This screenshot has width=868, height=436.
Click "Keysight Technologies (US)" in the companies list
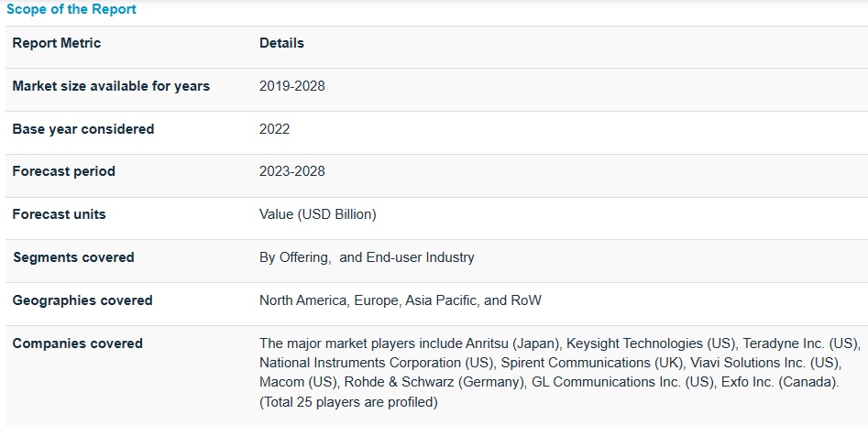651,343
